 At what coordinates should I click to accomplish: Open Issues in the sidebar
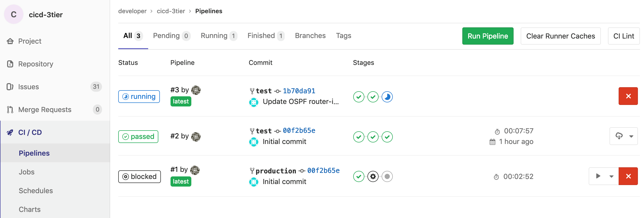[28, 87]
